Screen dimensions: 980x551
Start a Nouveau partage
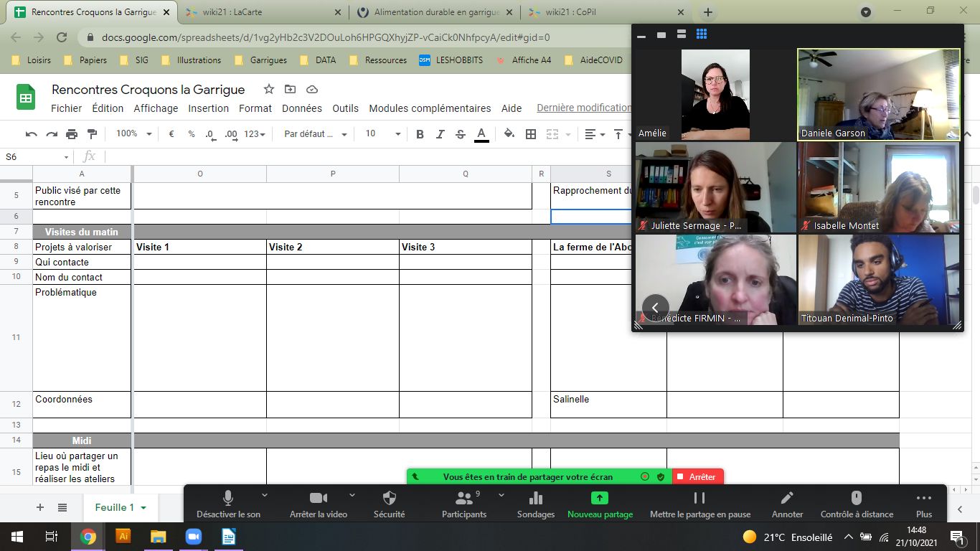600,504
